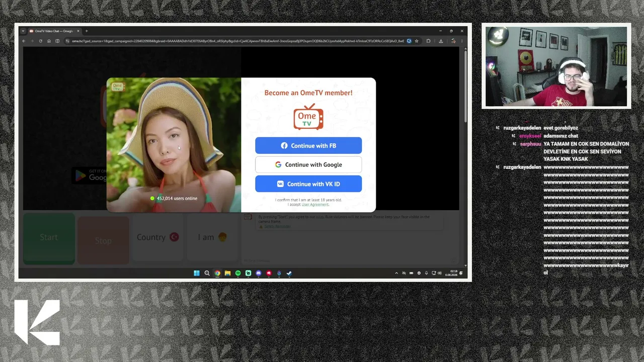Open the green app icon beside Spotify in the taskbar

tap(248, 274)
